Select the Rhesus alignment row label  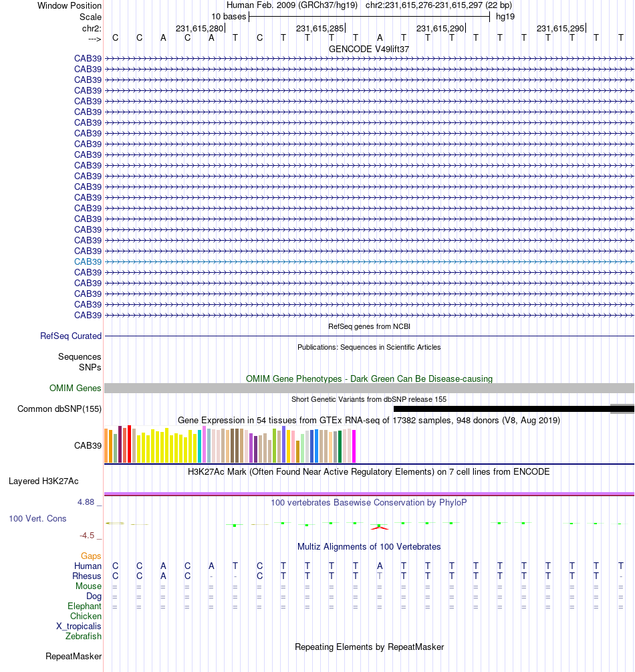coord(87,576)
